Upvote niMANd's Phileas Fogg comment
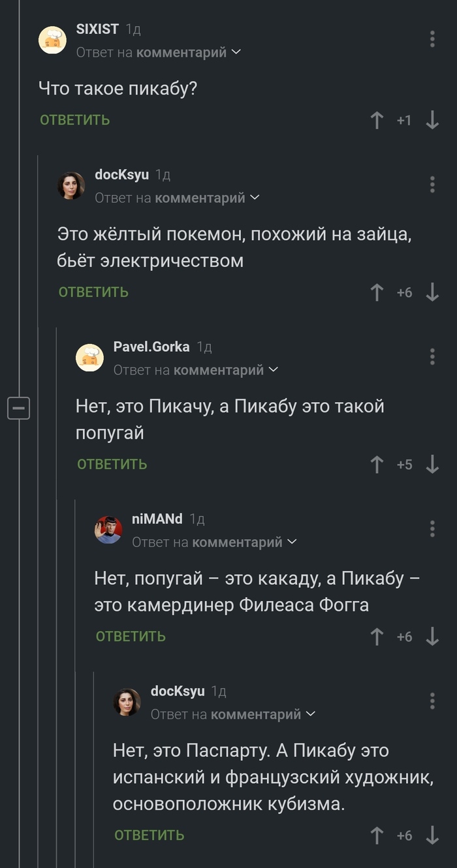The height and width of the screenshot is (868, 457). [377, 637]
